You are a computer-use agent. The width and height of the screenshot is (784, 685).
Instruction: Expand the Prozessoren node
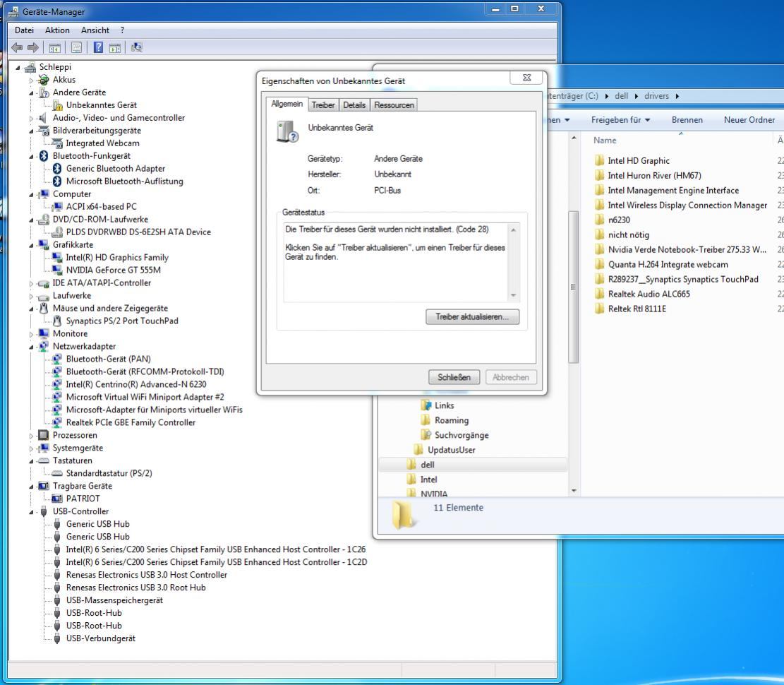31,436
